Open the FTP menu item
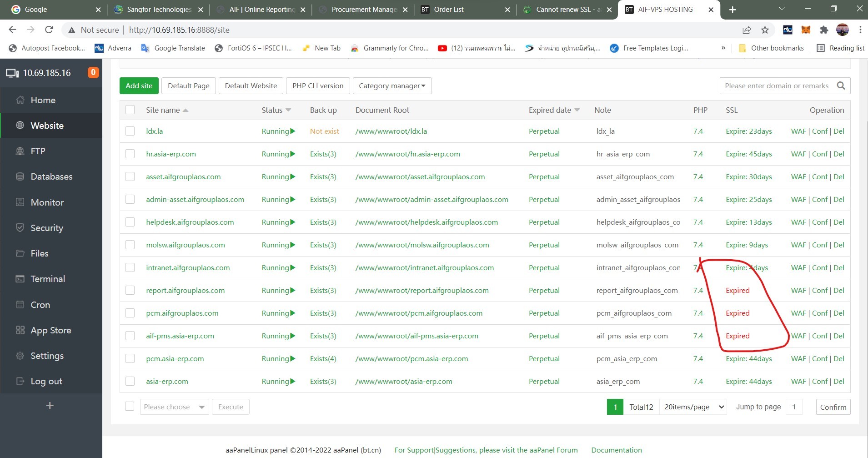 click(38, 151)
